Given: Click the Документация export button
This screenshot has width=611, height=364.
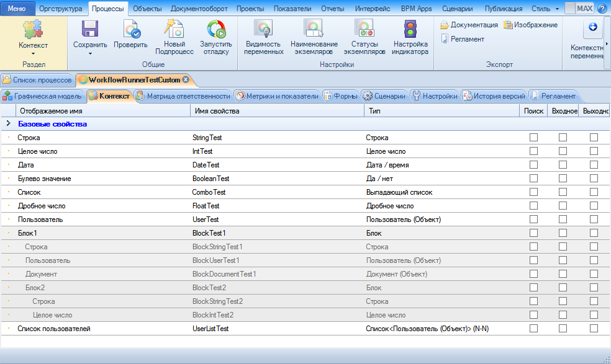Looking at the screenshot, I should pyautogui.click(x=469, y=25).
